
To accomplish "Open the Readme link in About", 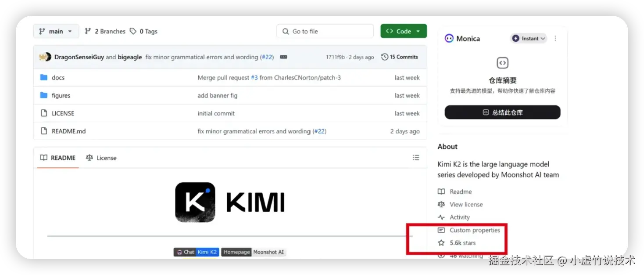I will coord(461,192).
